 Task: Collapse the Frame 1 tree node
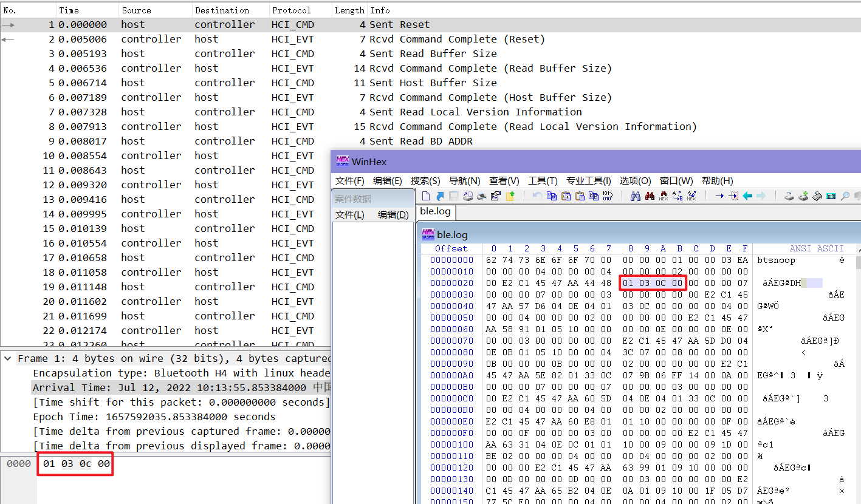point(7,358)
